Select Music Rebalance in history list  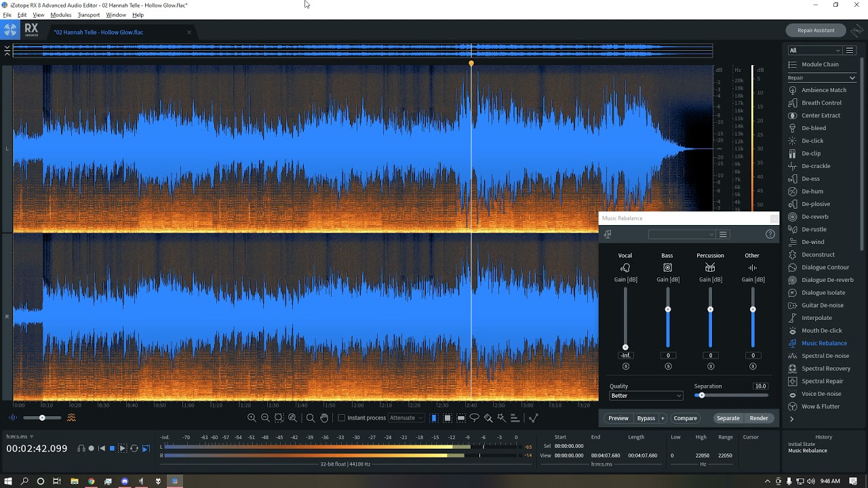(808, 451)
